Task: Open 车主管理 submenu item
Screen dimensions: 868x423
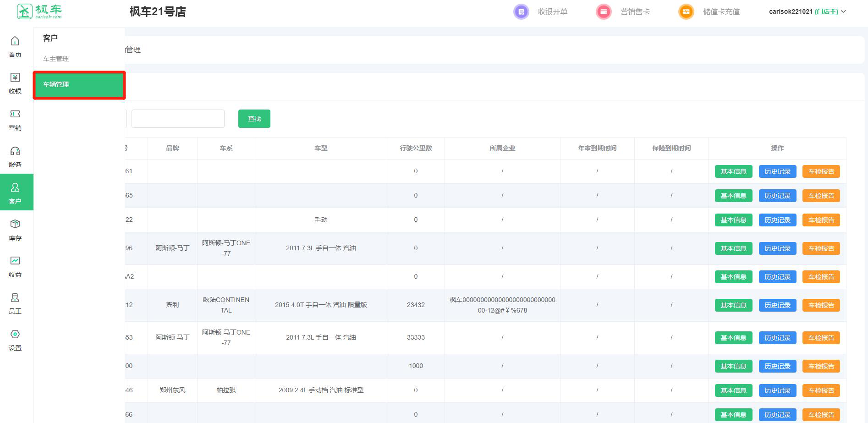Action: (56, 59)
